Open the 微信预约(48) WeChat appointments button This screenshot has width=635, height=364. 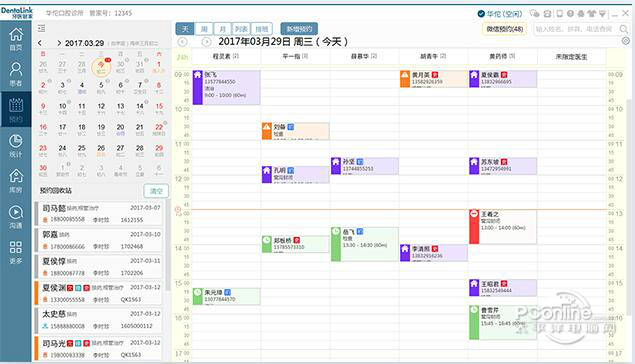pos(505,29)
